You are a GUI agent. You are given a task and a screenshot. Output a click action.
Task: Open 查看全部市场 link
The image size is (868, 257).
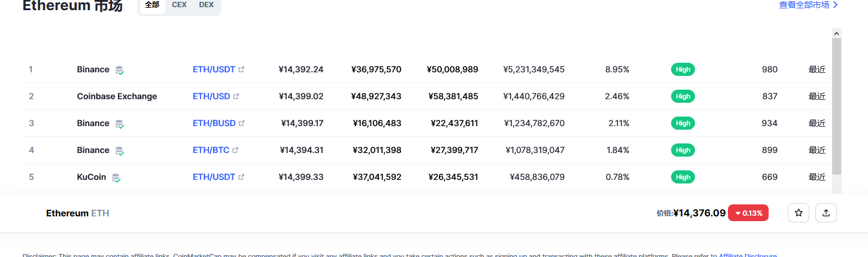click(x=808, y=5)
